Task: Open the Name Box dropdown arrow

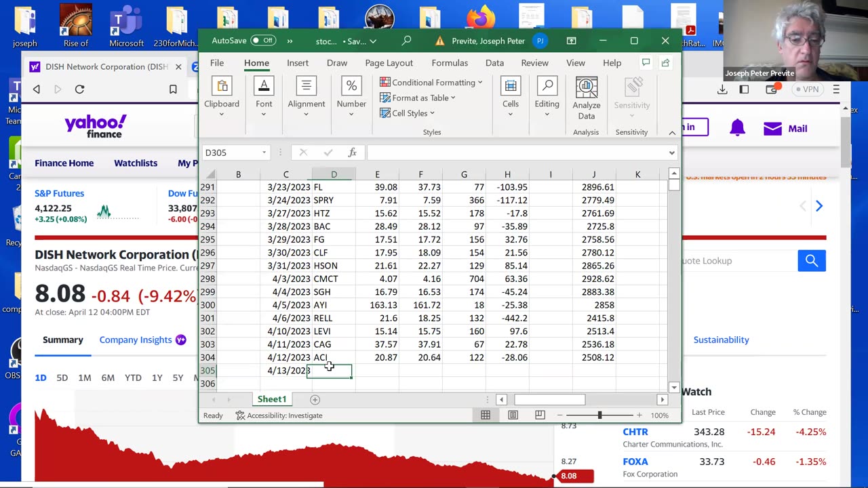Action: point(264,152)
